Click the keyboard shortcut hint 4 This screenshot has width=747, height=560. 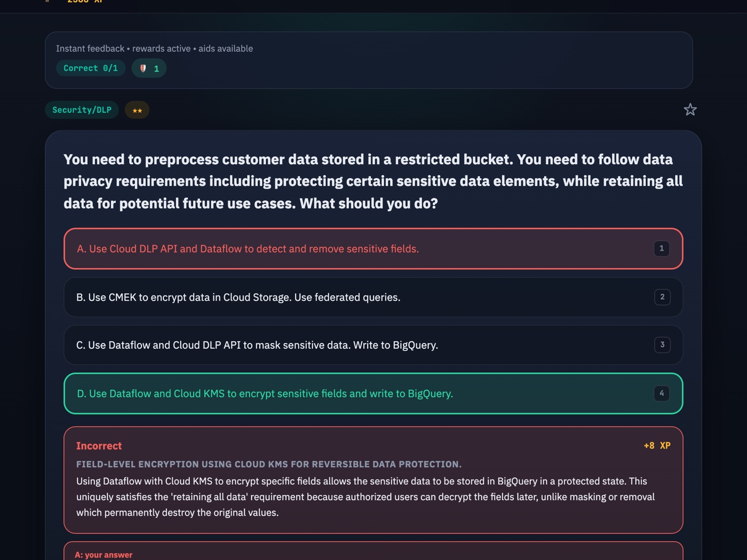pyautogui.click(x=662, y=393)
